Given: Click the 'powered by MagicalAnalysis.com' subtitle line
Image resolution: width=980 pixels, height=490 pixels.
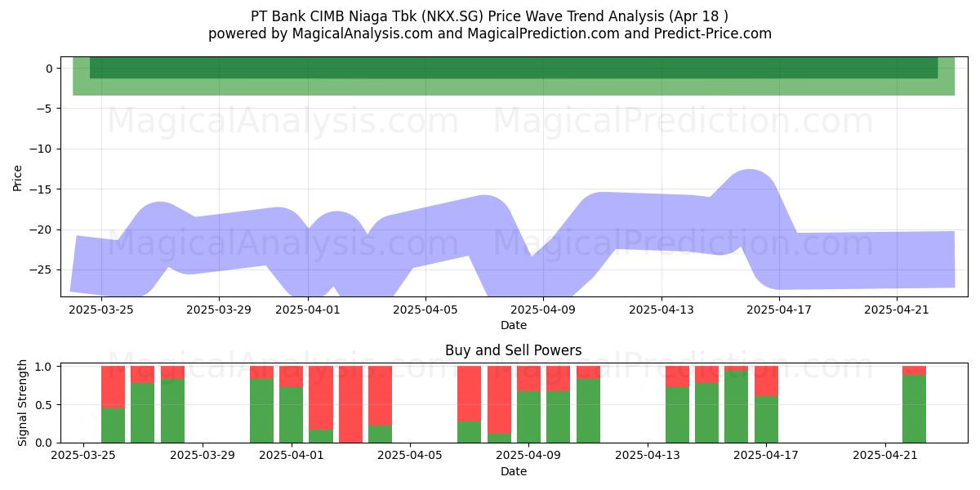Looking at the screenshot, I should pos(490,33).
